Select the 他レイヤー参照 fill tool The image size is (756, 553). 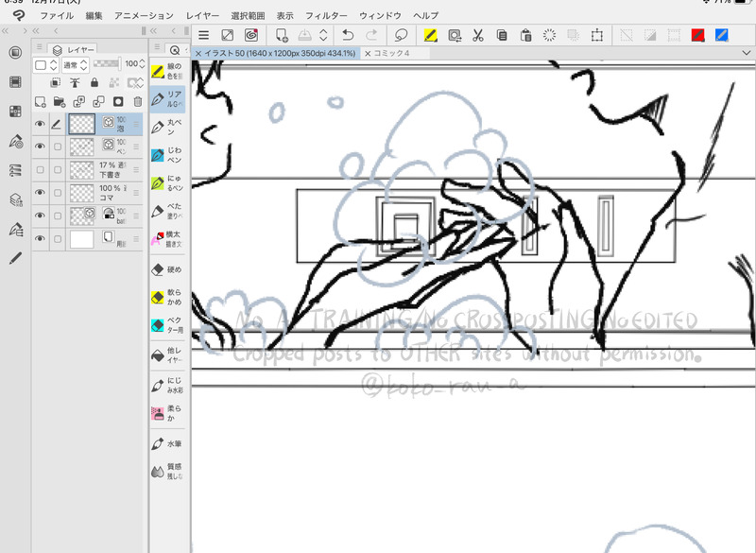click(x=167, y=354)
